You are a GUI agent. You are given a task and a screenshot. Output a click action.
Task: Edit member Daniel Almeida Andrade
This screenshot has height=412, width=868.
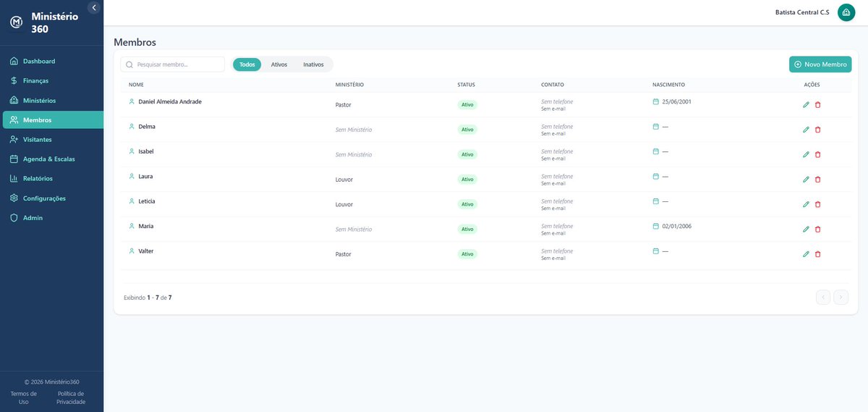(x=806, y=105)
